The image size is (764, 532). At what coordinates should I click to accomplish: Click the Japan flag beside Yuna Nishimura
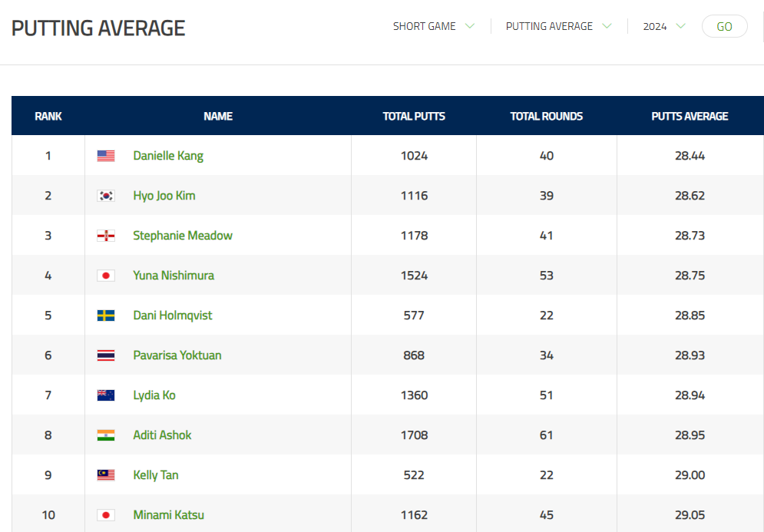coord(106,276)
